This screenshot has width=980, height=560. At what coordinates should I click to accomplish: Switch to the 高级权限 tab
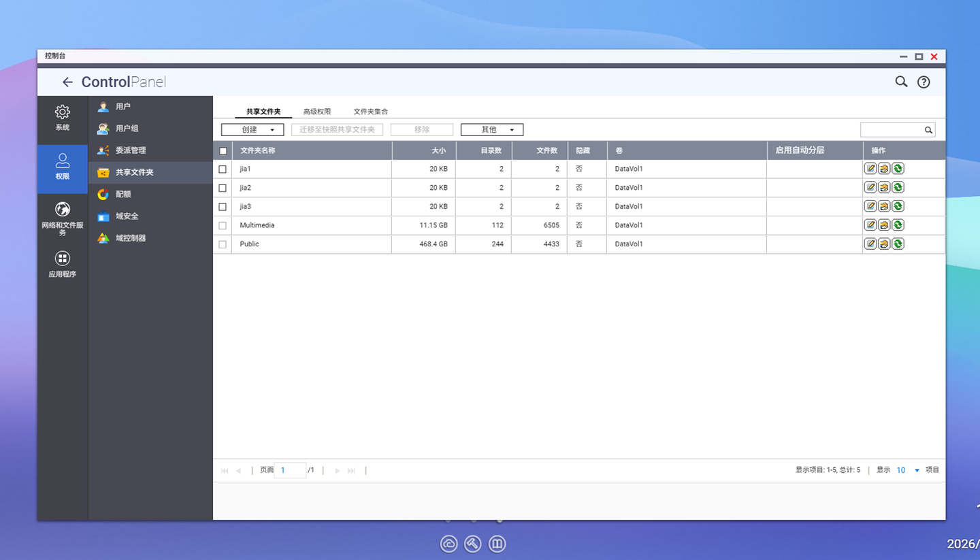coord(317,112)
